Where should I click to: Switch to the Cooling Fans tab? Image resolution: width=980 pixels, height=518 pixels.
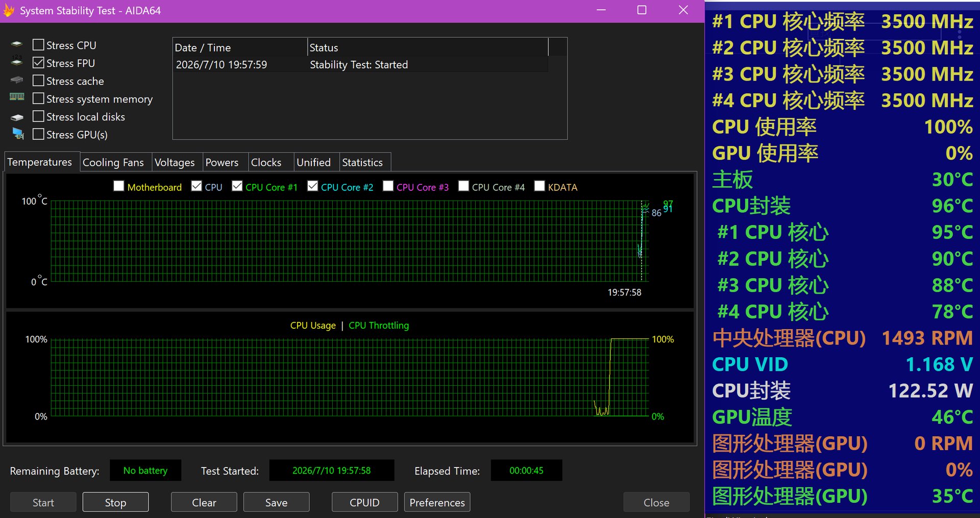(x=115, y=162)
